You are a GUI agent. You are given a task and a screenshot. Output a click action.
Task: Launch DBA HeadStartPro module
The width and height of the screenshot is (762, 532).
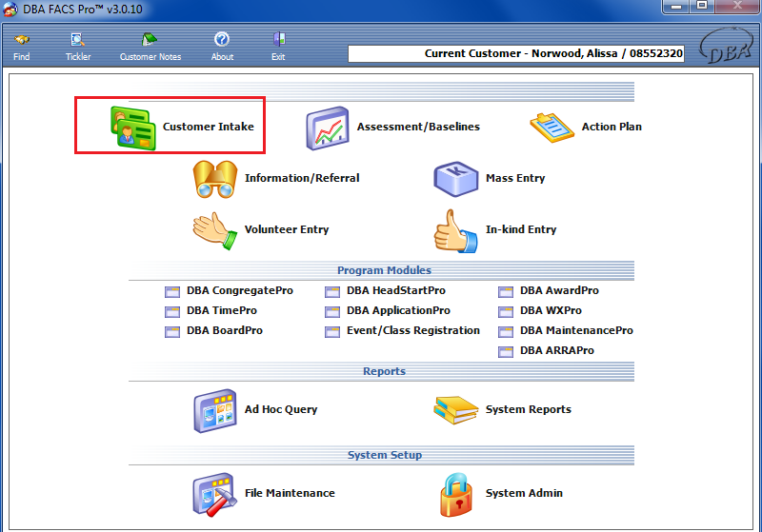(394, 290)
